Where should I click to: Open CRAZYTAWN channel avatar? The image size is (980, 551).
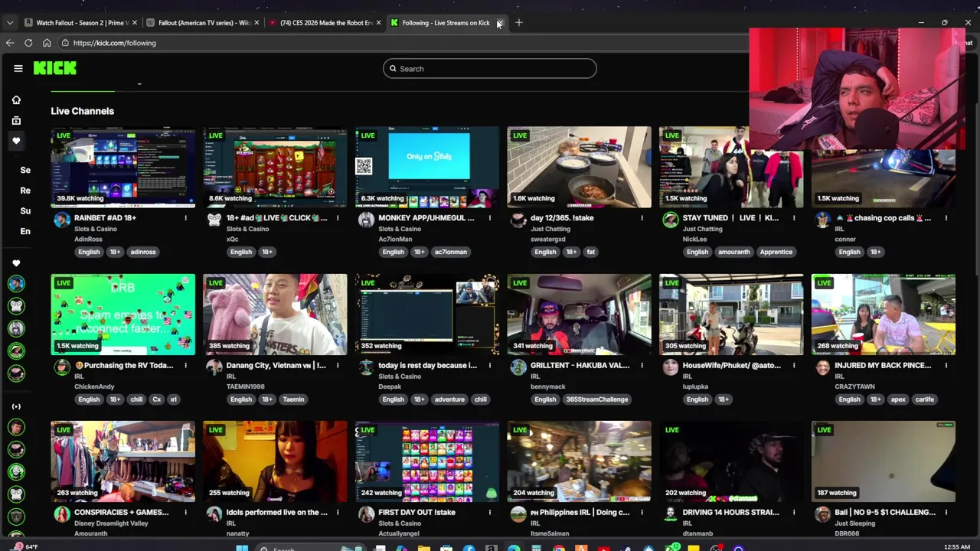coord(823,368)
